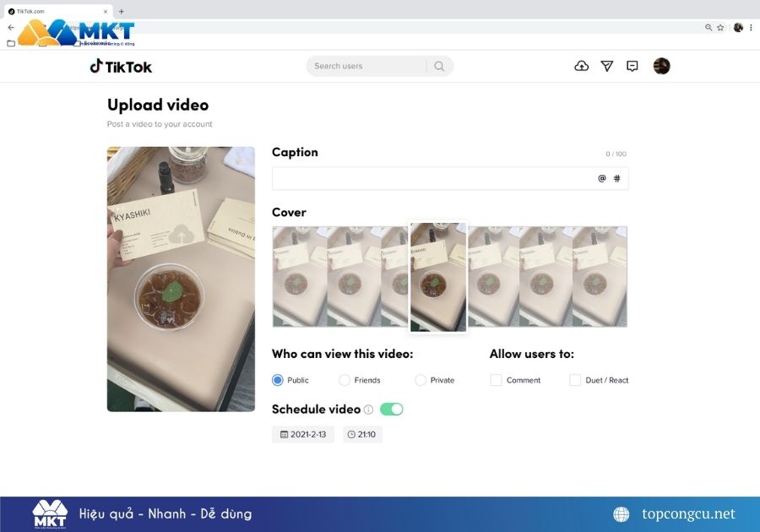Close the TikTok.com tab
This screenshot has width=760, height=532.
coord(106,11)
